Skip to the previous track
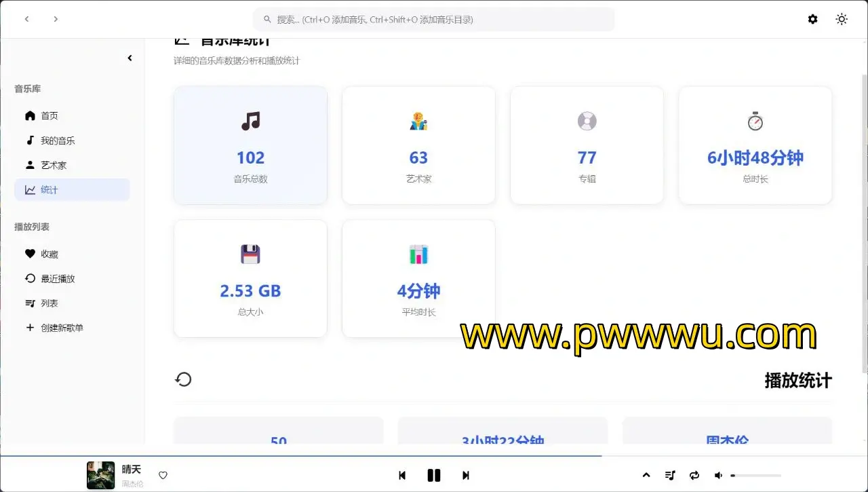 point(402,476)
